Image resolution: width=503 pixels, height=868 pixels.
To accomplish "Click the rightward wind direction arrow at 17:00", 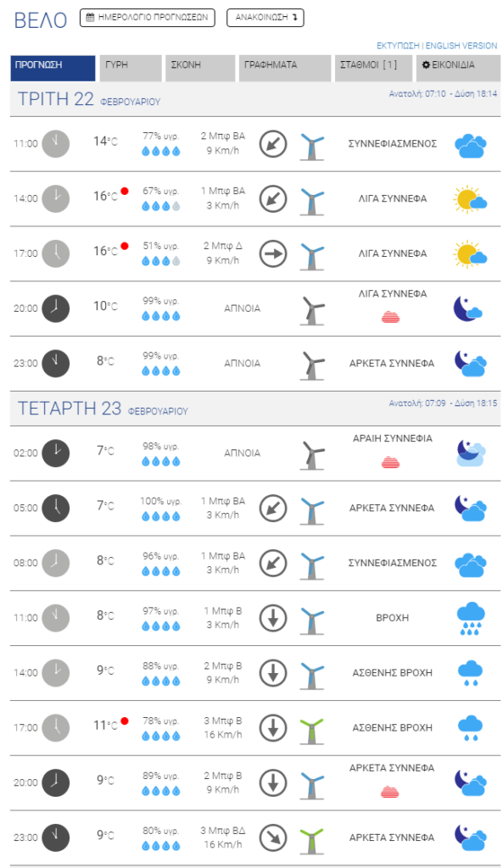I will click(273, 253).
